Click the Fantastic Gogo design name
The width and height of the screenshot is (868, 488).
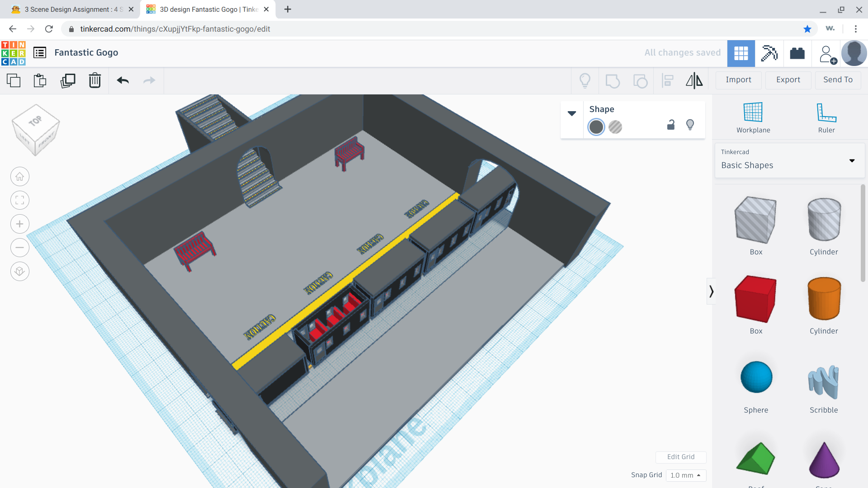tap(86, 53)
